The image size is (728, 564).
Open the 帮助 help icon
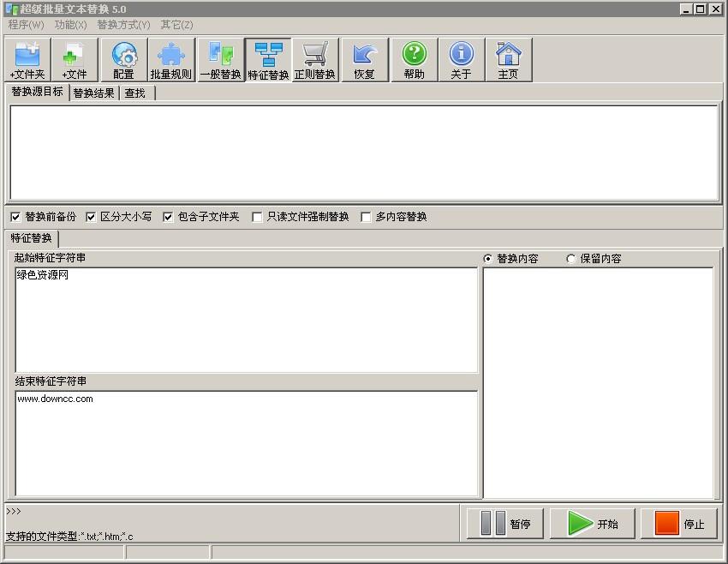[414, 58]
